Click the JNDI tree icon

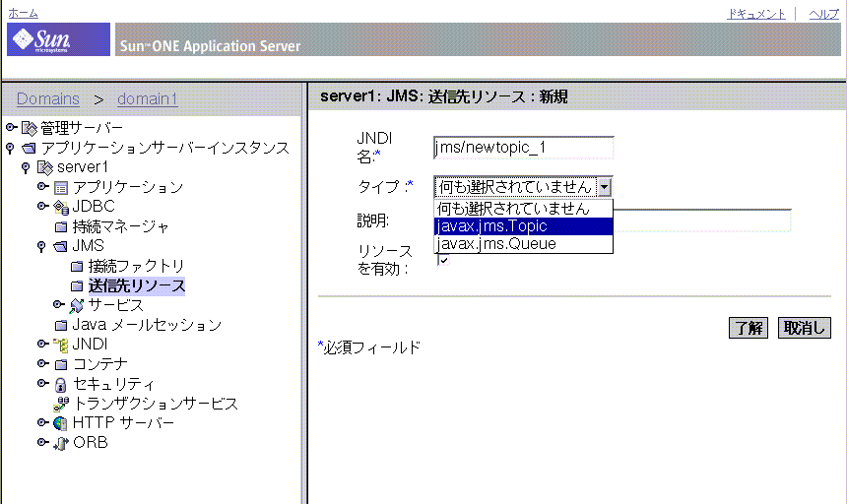61,345
